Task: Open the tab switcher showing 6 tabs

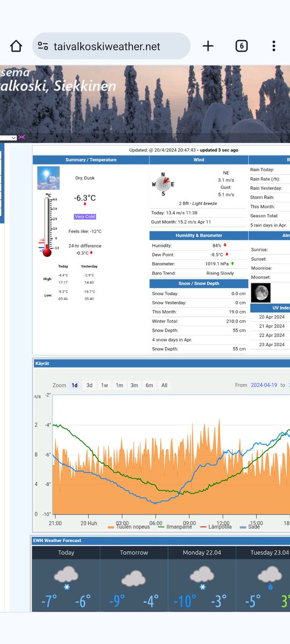Action: pos(242,46)
